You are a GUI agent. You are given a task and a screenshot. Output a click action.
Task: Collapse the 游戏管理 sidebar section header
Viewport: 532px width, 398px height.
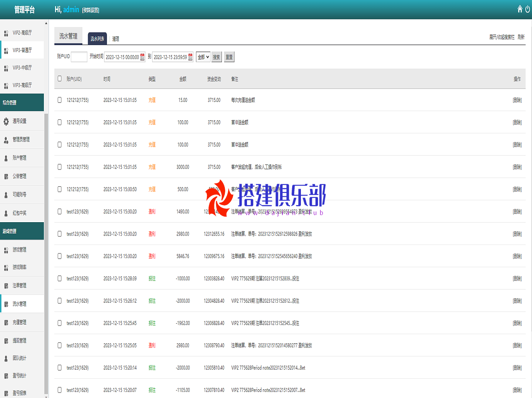(22, 231)
